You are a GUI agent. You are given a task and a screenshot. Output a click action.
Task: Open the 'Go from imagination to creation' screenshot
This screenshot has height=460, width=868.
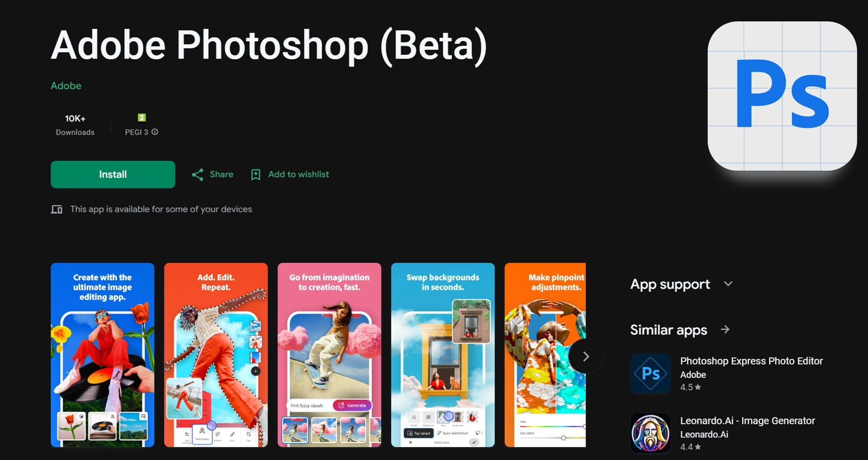point(329,355)
